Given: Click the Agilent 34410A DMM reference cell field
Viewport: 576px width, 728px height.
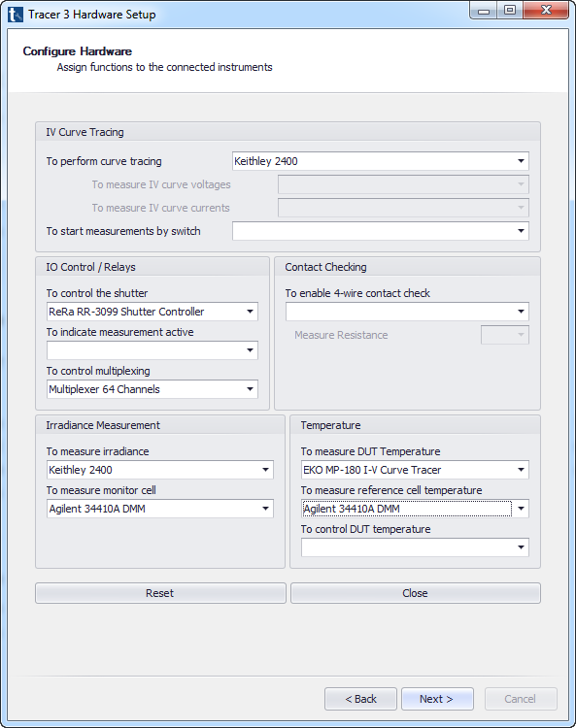Looking at the screenshot, I should click(406, 509).
